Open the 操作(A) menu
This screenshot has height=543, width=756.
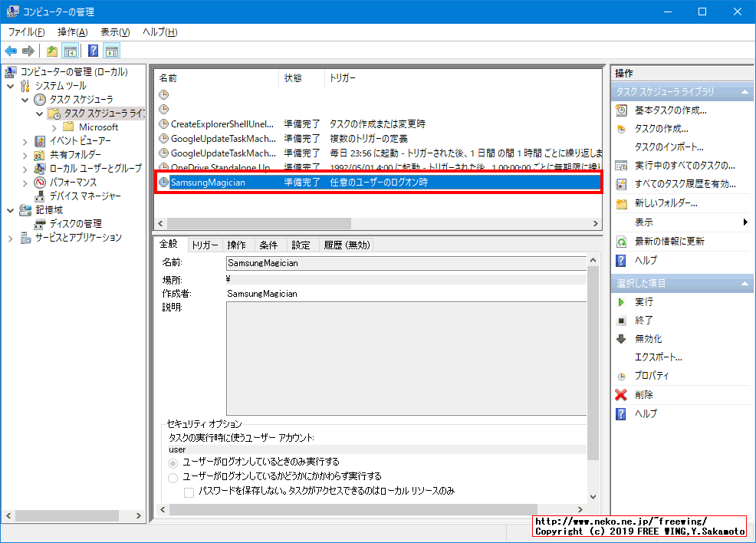(x=71, y=31)
